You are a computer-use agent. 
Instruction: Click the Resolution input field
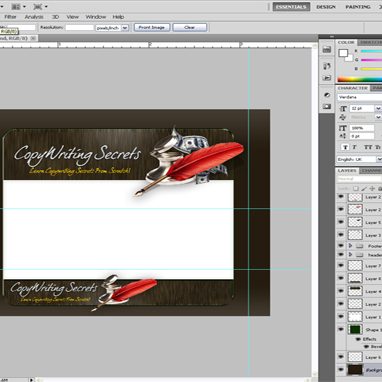pyautogui.click(x=79, y=28)
